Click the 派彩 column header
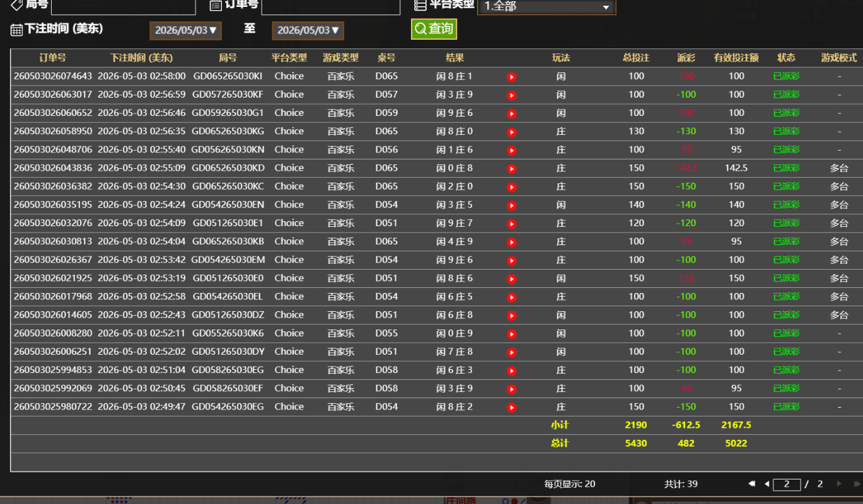The height and width of the screenshot is (504, 863). pos(686,58)
